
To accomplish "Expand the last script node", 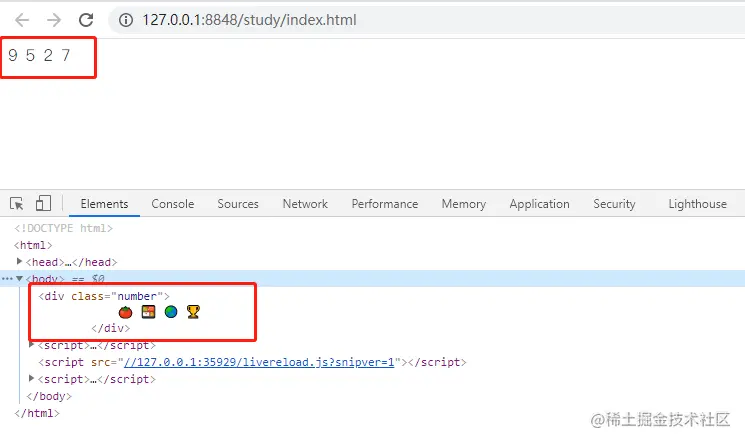I will coord(31,378).
